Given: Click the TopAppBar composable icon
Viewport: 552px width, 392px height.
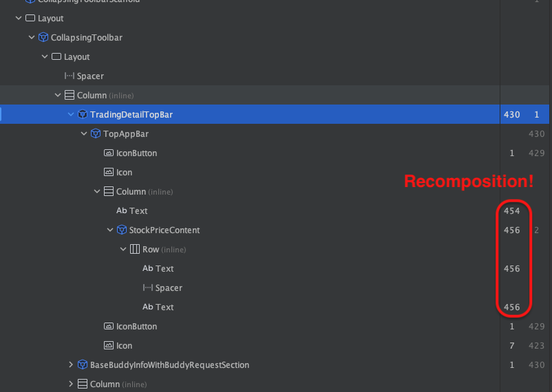Looking at the screenshot, I should [x=96, y=133].
